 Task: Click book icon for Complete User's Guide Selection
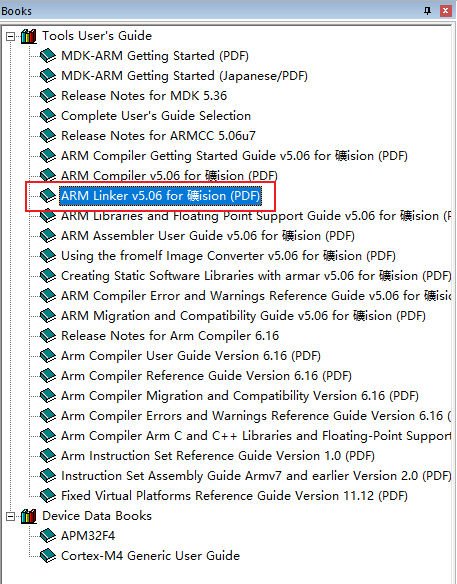point(48,116)
